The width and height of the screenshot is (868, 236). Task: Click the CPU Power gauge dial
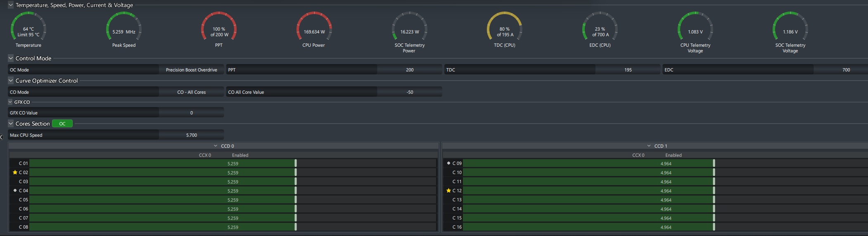(x=314, y=26)
